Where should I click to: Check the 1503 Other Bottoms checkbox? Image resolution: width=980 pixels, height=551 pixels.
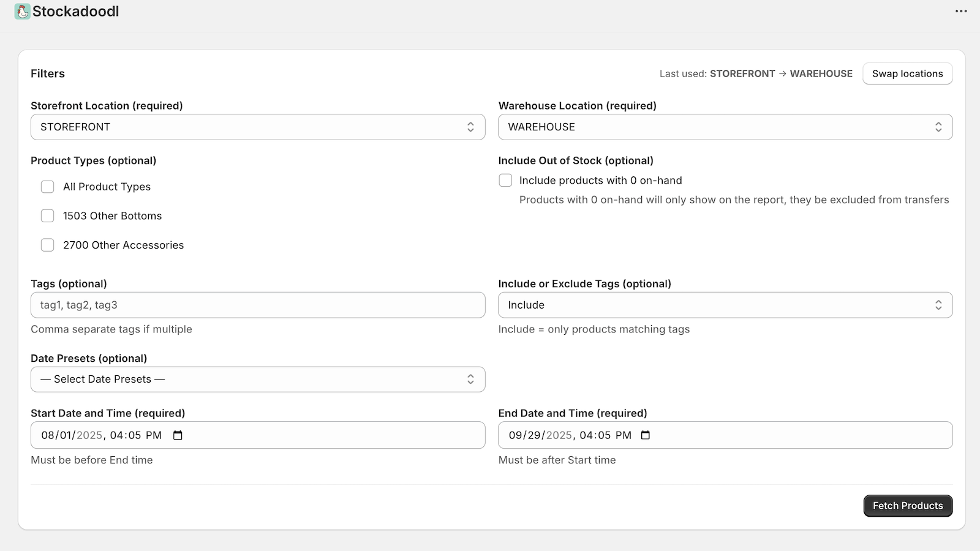click(47, 216)
